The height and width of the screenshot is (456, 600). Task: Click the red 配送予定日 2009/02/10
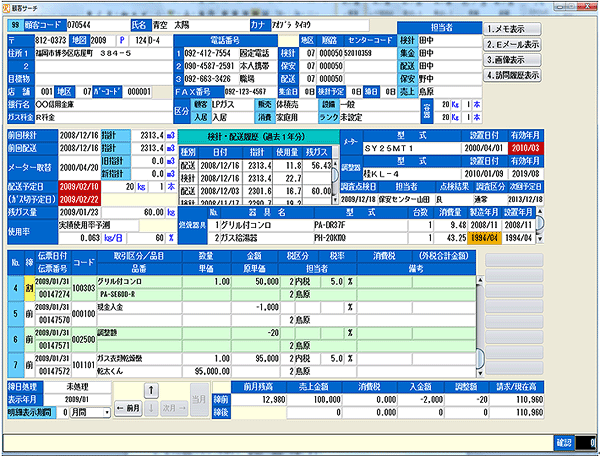coord(79,187)
